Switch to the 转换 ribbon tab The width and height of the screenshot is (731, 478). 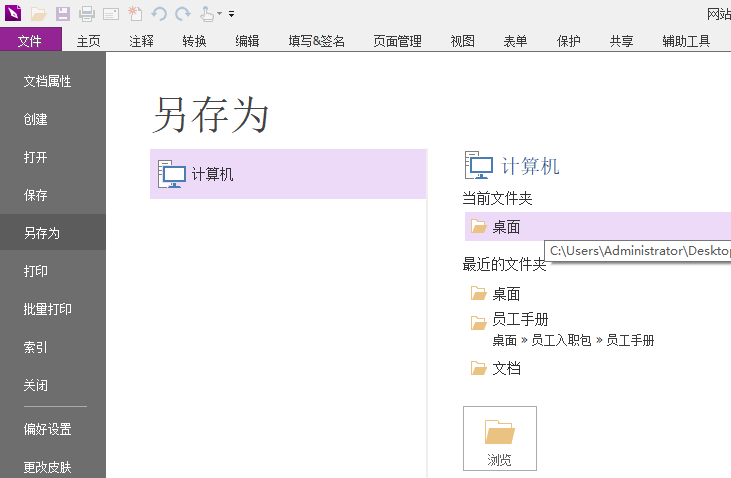(194, 41)
